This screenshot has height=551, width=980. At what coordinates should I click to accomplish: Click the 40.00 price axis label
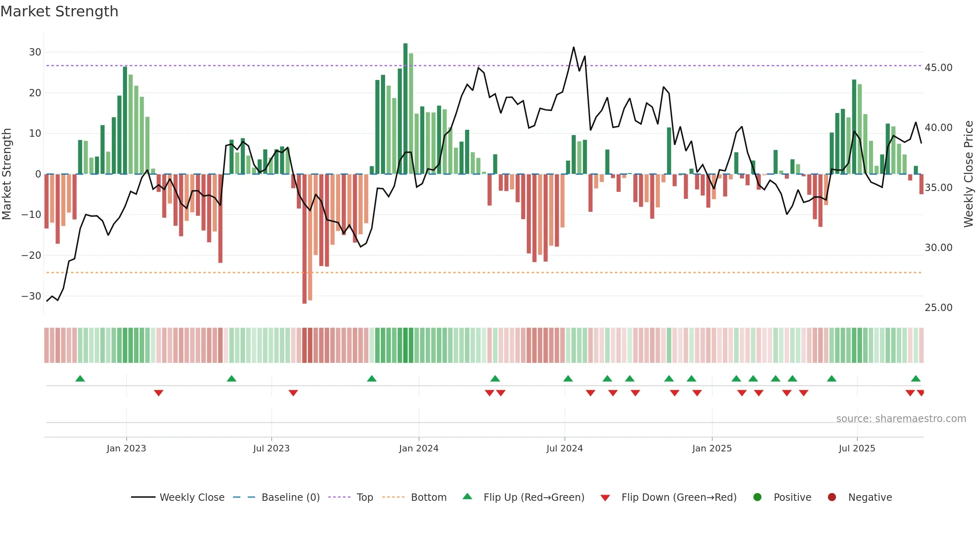tap(938, 128)
